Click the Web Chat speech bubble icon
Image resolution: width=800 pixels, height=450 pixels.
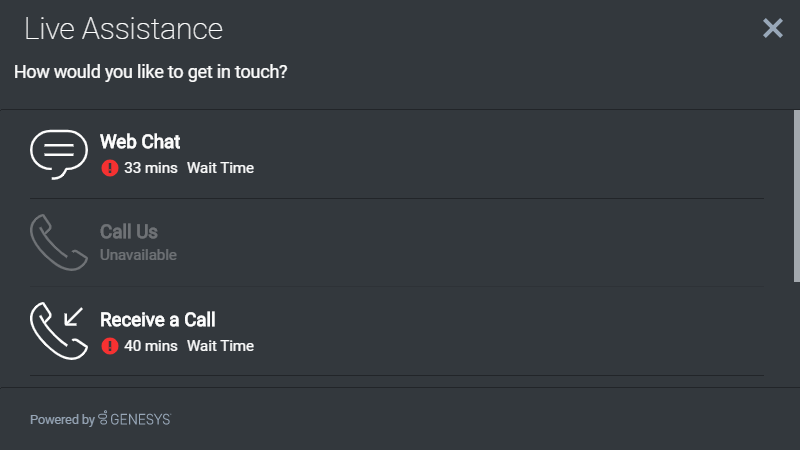(x=59, y=153)
